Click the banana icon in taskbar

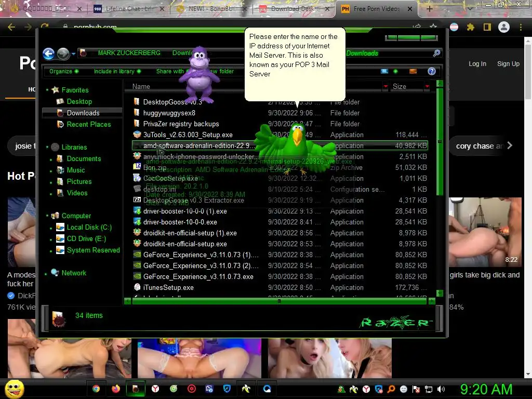pyautogui.click(x=246, y=389)
